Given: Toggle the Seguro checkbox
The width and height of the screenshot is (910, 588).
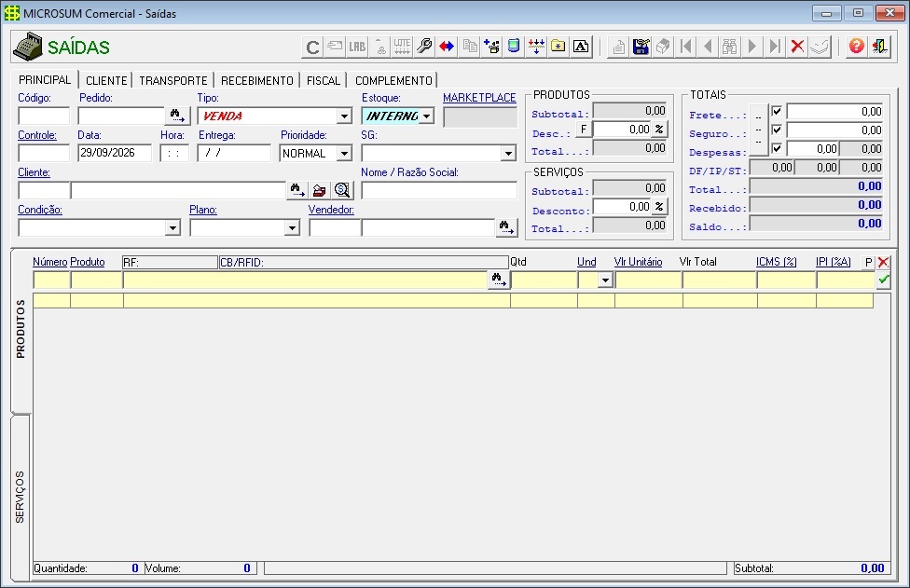Looking at the screenshot, I should point(777,130).
